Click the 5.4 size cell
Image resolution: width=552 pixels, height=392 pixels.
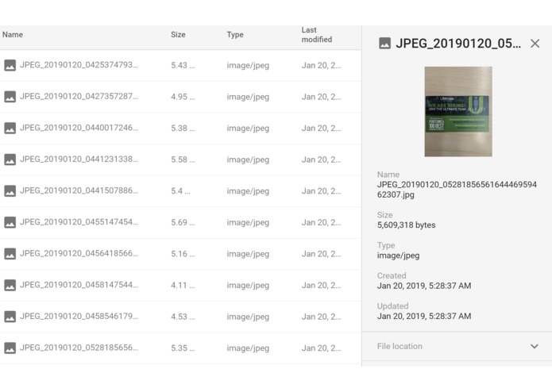pyautogui.click(x=180, y=191)
